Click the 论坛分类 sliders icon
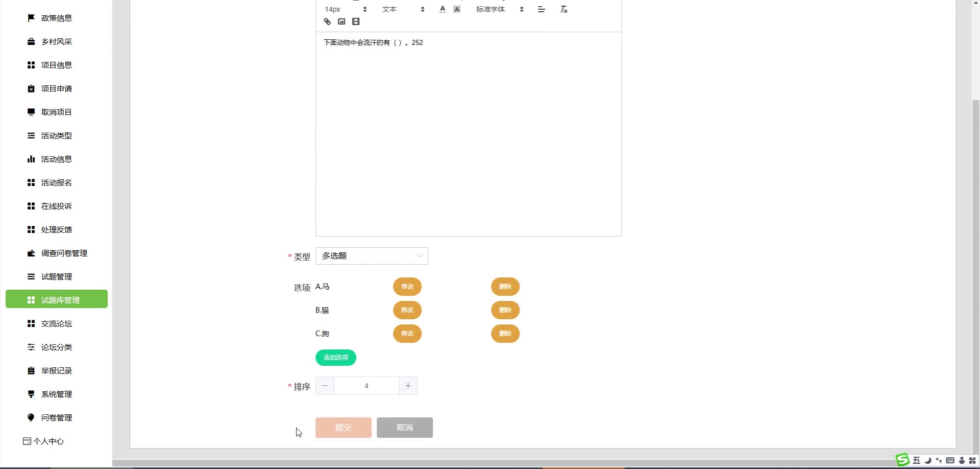Viewport: 980px width, 469px height. pos(31,347)
